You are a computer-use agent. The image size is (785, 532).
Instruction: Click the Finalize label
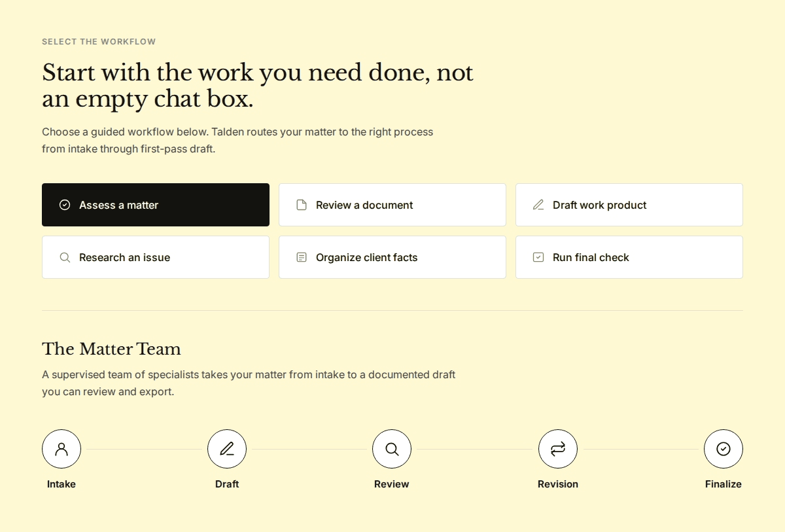pyautogui.click(x=724, y=484)
